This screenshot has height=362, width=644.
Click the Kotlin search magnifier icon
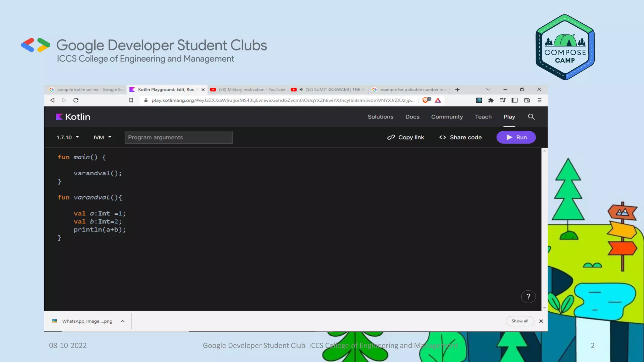(531, 117)
